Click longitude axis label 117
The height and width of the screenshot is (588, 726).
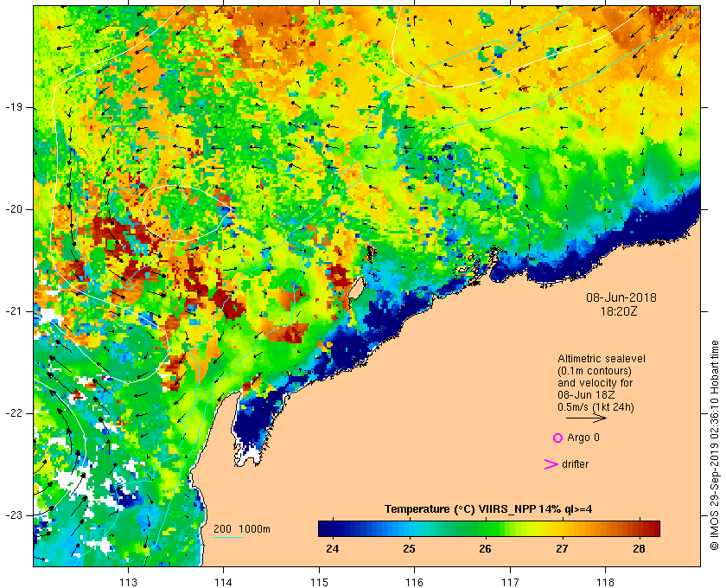[x=510, y=583]
